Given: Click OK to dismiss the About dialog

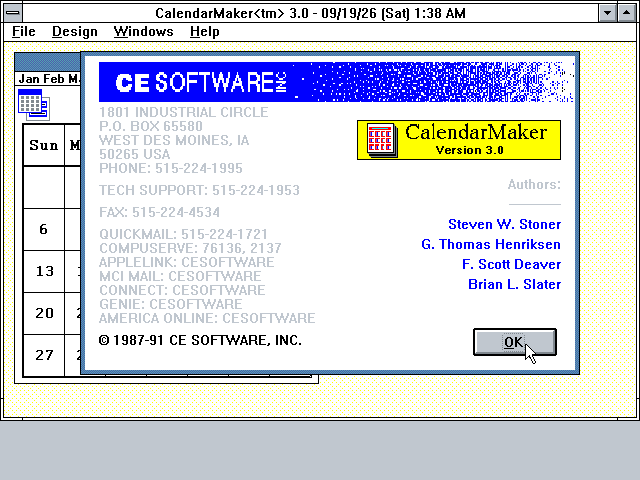Looking at the screenshot, I should pos(515,342).
